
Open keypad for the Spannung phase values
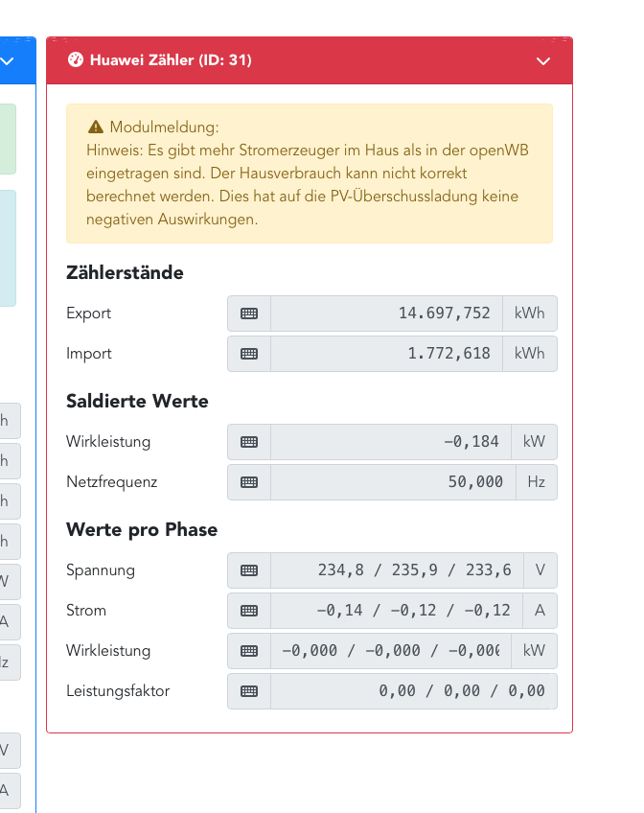pos(248,570)
